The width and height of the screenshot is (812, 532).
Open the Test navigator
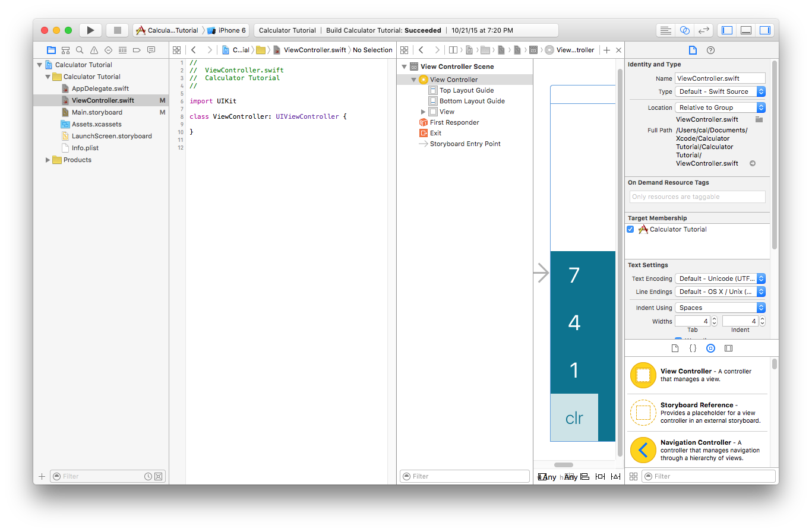tap(108, 50)
